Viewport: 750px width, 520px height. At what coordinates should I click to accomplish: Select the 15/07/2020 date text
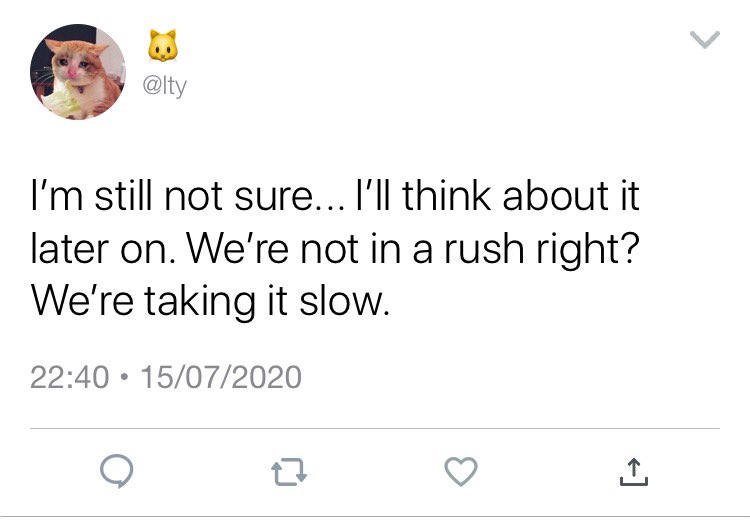pos(221,377)
